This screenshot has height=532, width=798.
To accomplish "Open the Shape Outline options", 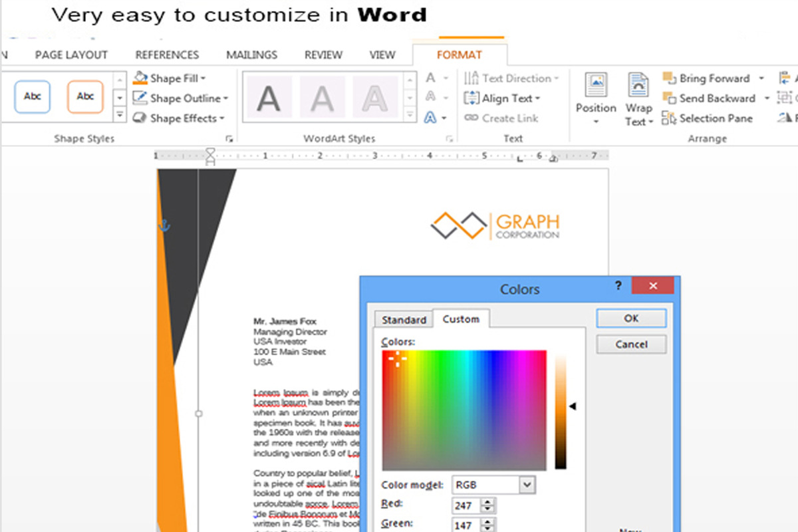I will (180, 98).
